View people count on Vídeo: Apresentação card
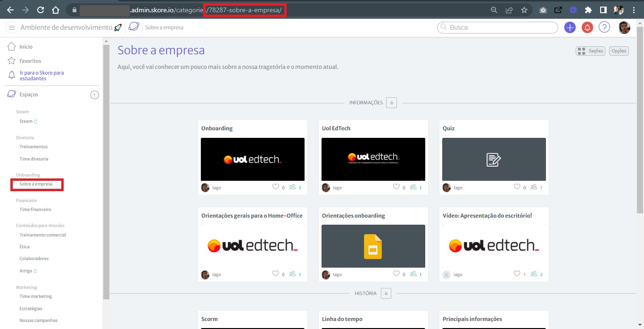Image resolution: width=644 pixels, height=329 pixels. click(x=537, y=274)
